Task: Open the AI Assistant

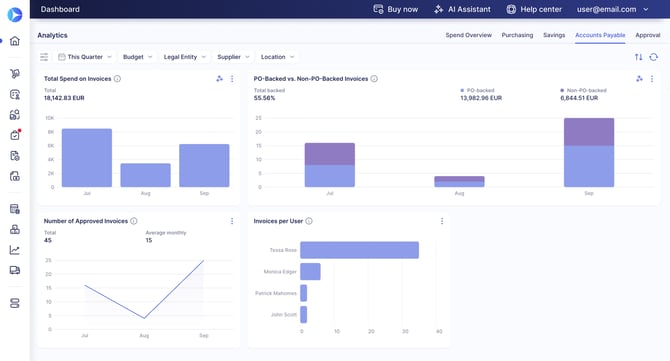Action: coord(462,9)
